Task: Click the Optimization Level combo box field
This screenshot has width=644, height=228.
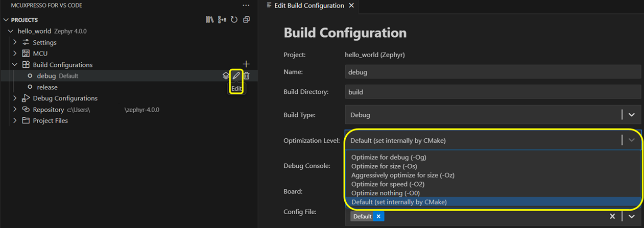Action: click(493, 140)
